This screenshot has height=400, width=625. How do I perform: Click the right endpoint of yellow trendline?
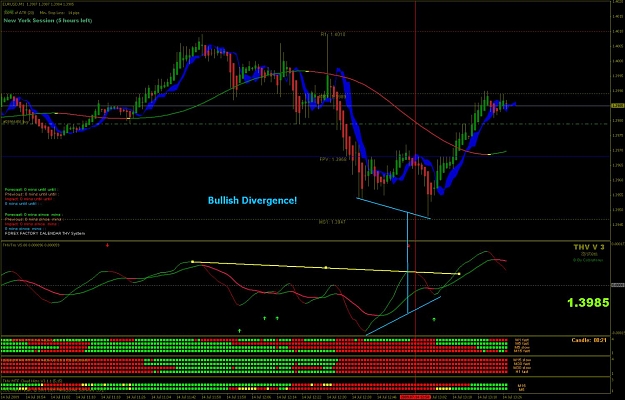(x=459, y=274)
